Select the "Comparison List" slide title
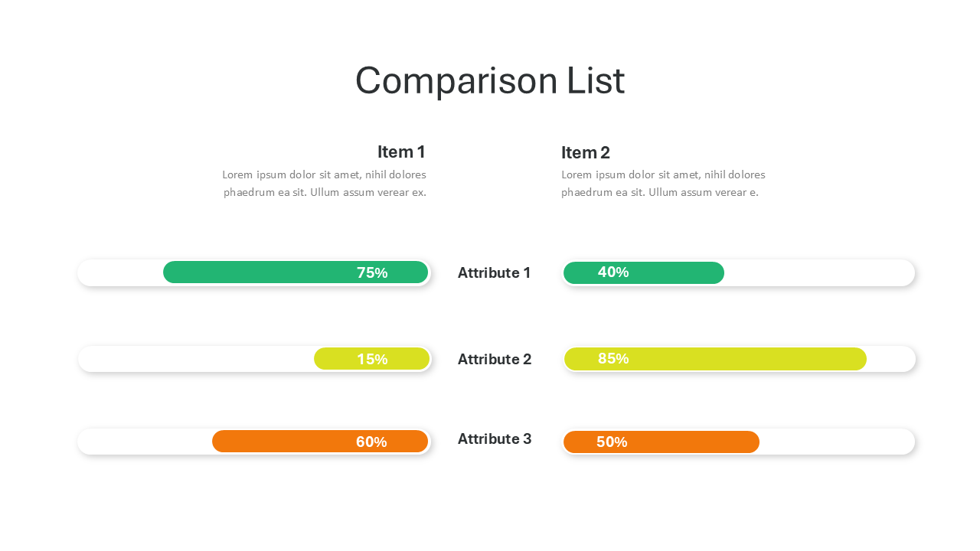Screen dimensions: 980x551 click(x=490, y=80)
